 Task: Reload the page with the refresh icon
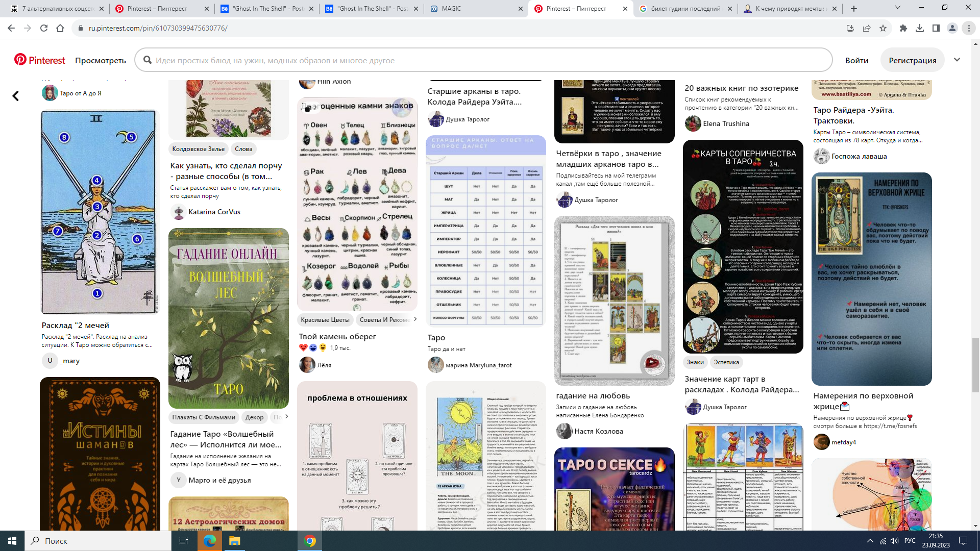(x=44, y=28)
